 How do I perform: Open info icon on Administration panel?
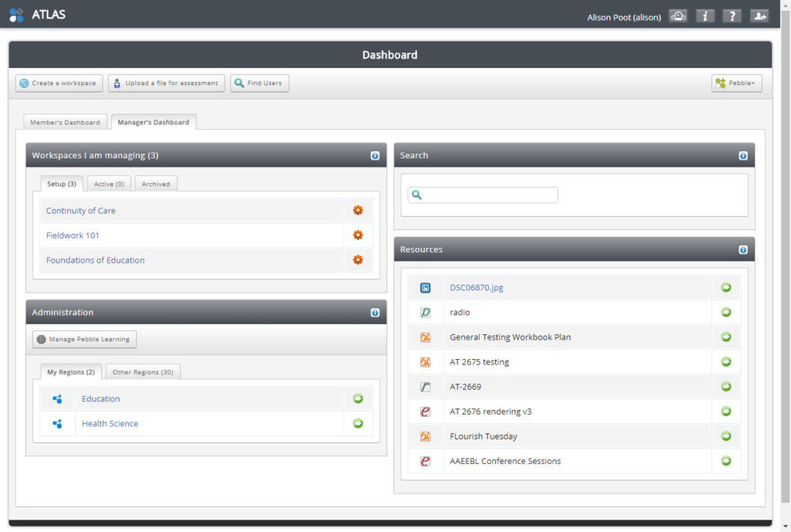click(375, 313)
